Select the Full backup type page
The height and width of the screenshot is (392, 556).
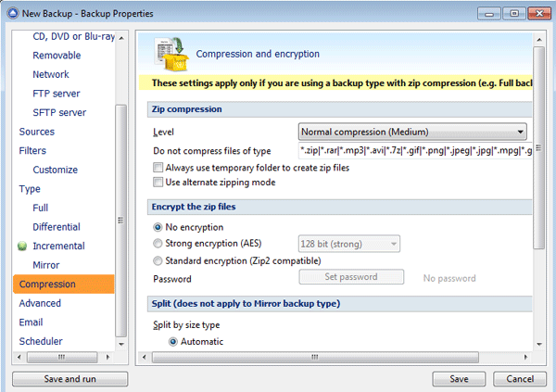tap(41, 208)
